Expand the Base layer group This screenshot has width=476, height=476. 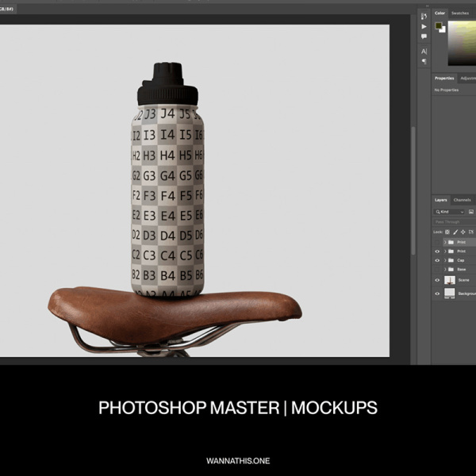[x=445, y=270]
